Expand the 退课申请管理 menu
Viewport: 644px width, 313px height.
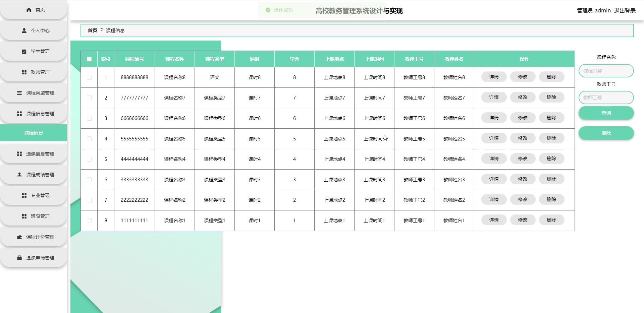click(34, 258)
